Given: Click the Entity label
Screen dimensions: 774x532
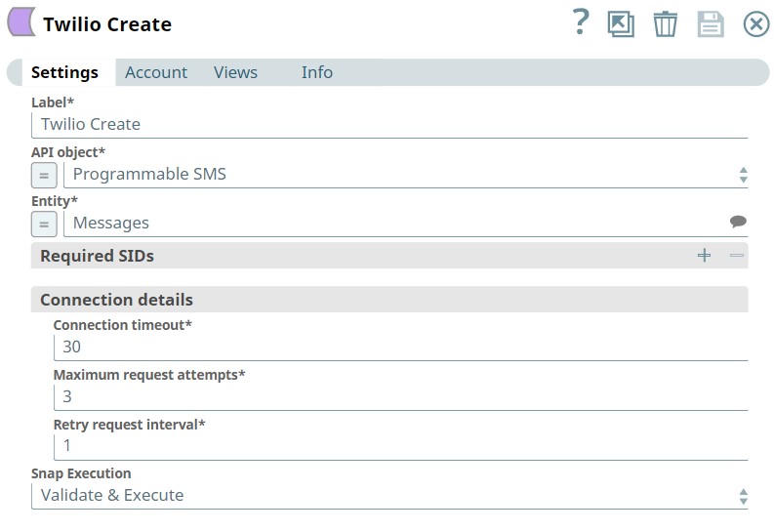Looking at the screenshot, I should click(55, 201).
